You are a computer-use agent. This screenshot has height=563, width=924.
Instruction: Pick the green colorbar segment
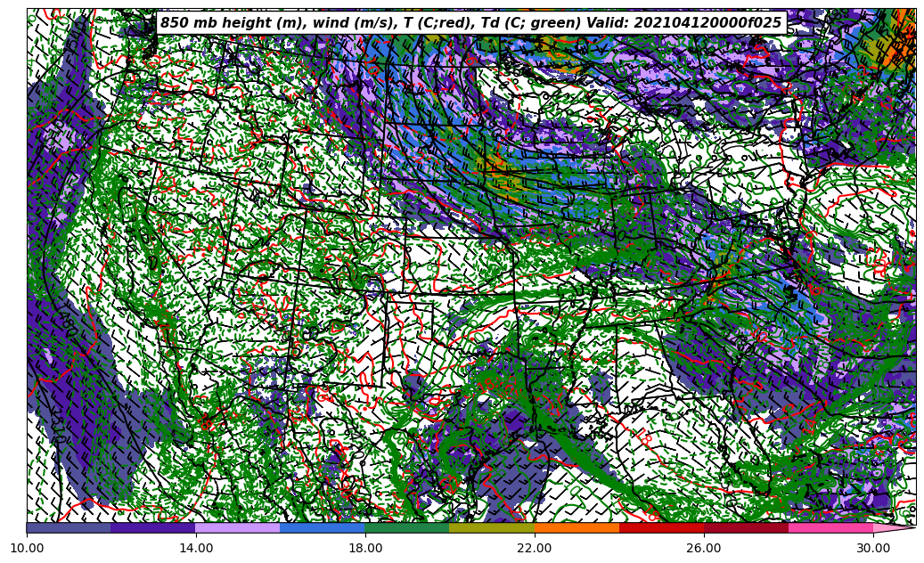click(407, 527)
